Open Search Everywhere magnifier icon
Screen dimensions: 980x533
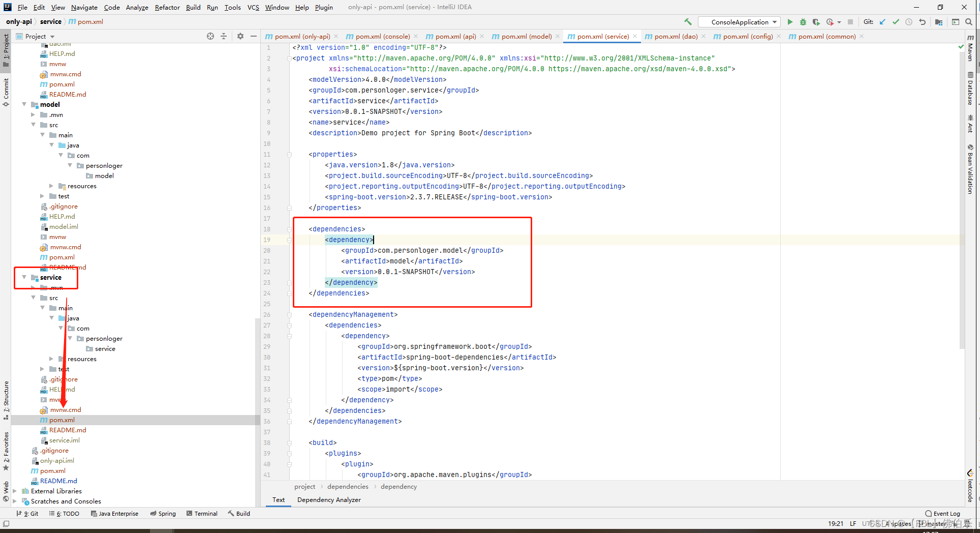pyautogui.click(x=969, y=22)
